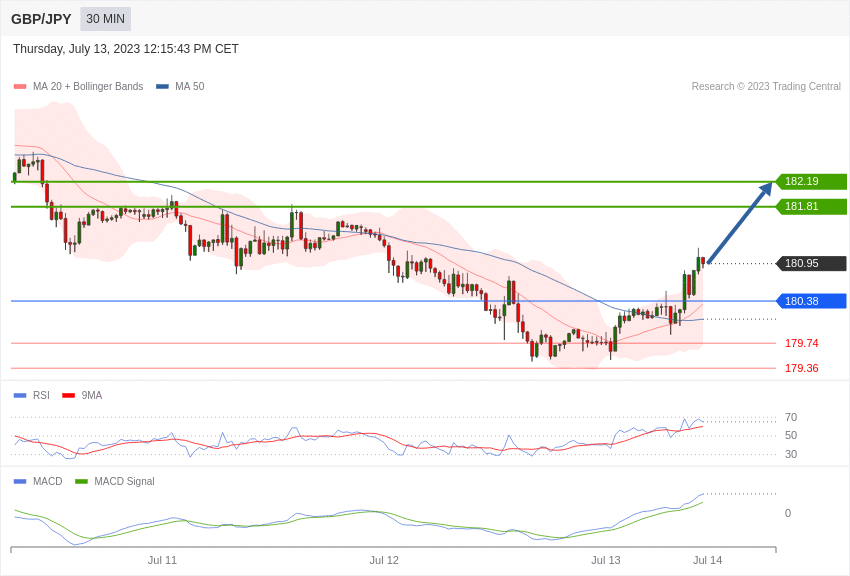This screenshot has height=576, width=850.
Task: Select the 30 MIN timeframe badge
Action: 105,19
